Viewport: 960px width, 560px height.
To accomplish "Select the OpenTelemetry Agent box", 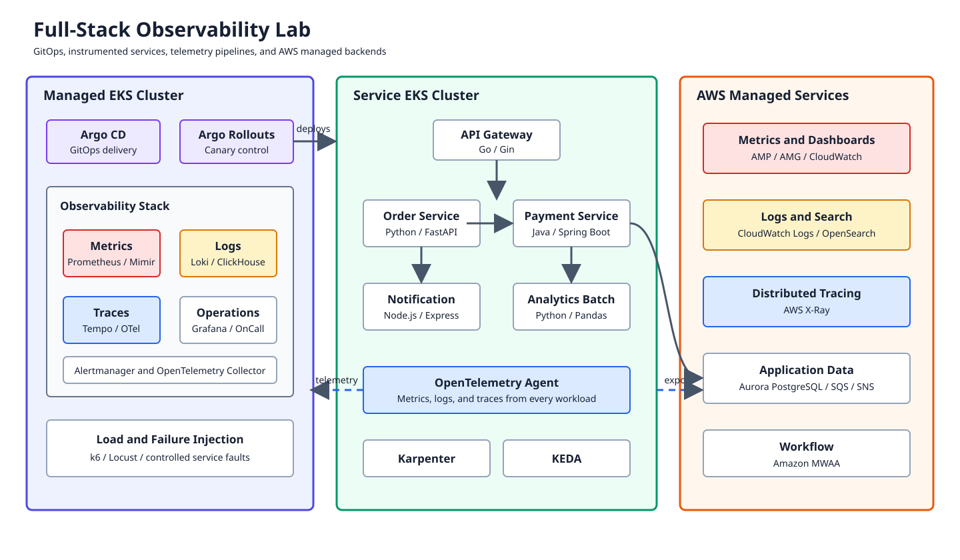I will 497,390.
